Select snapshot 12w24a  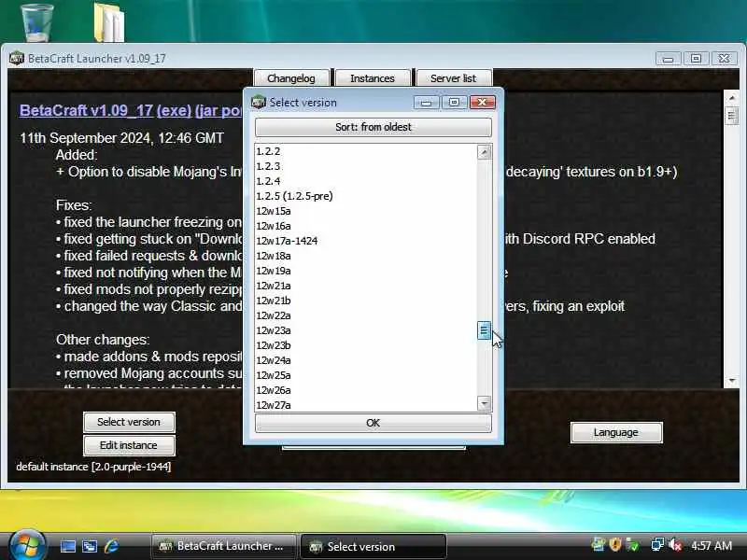[366, 360]
